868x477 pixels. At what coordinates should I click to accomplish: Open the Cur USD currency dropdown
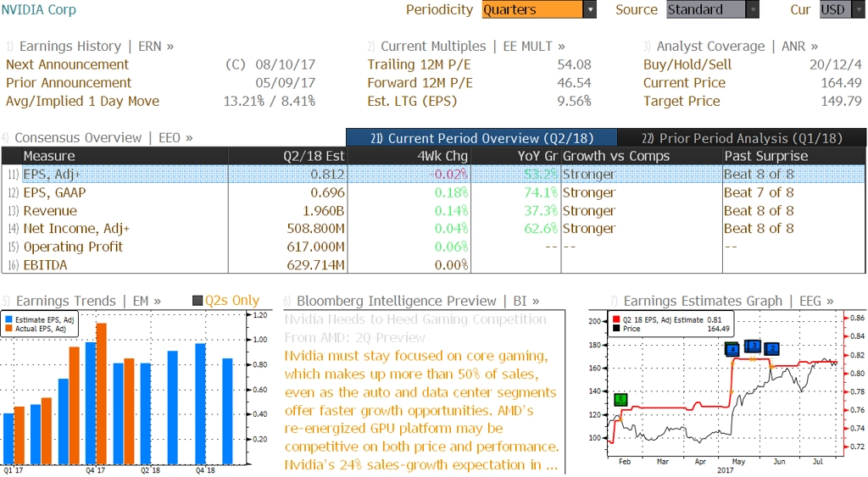click(x=842, y=9)
